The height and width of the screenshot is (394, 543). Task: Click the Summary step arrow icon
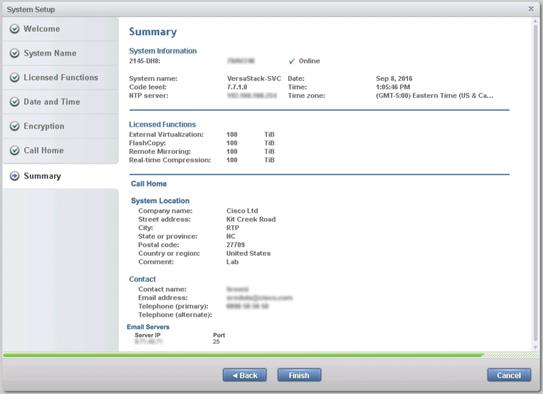[15, 176]
